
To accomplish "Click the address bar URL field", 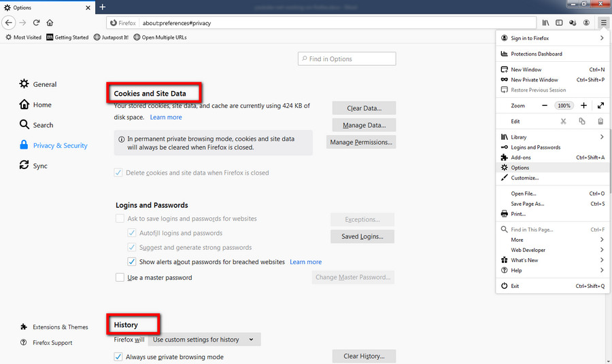I will pos(320,23).
